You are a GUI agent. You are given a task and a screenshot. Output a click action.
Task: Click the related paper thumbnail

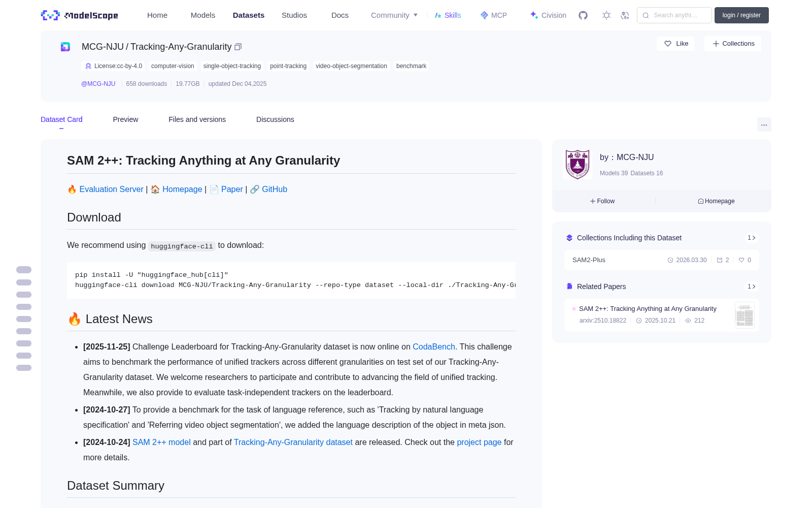(x=745, y=315)
